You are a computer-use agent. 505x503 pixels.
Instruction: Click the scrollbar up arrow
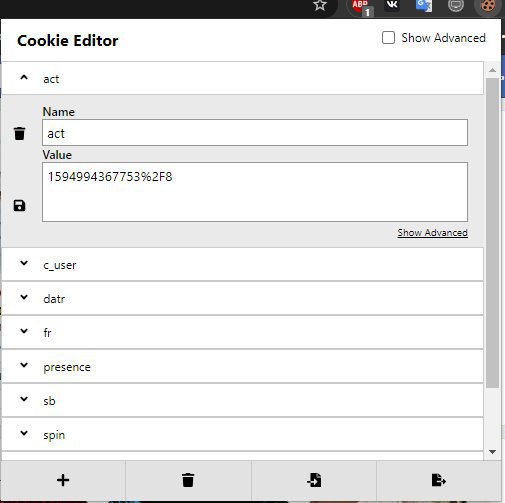[492, 70]
